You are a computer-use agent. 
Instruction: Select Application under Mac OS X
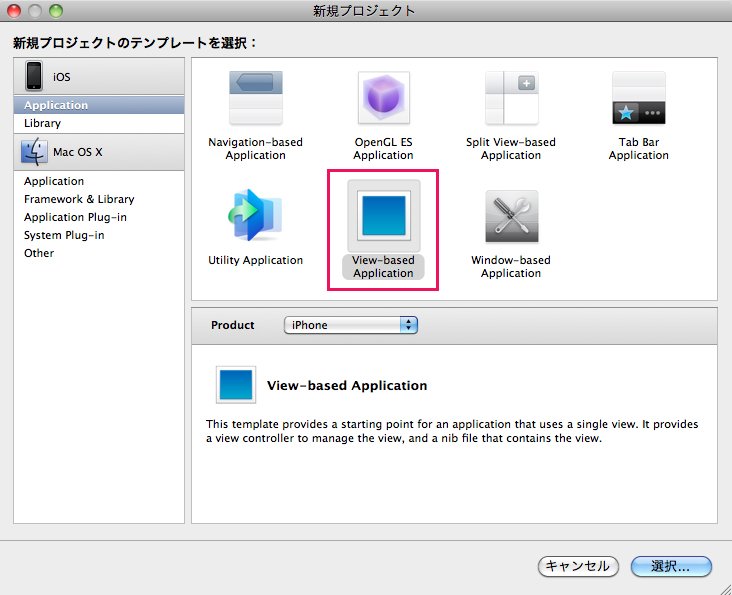click(99, 181)
